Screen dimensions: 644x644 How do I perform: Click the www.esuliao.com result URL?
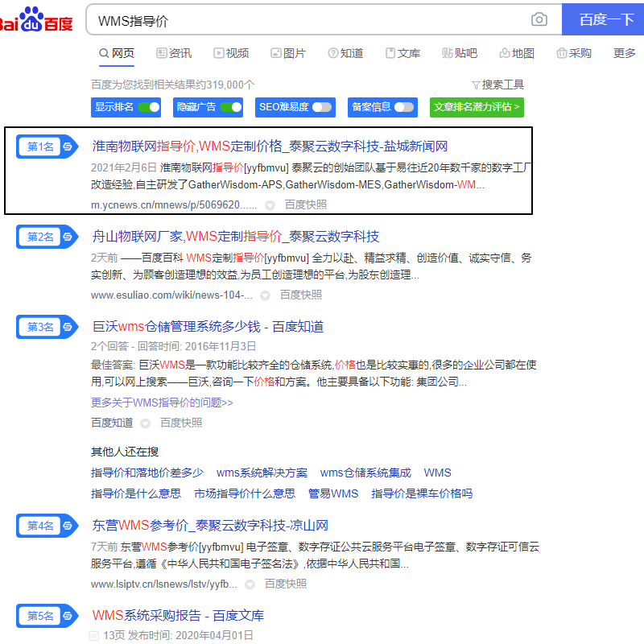point(171,295)
